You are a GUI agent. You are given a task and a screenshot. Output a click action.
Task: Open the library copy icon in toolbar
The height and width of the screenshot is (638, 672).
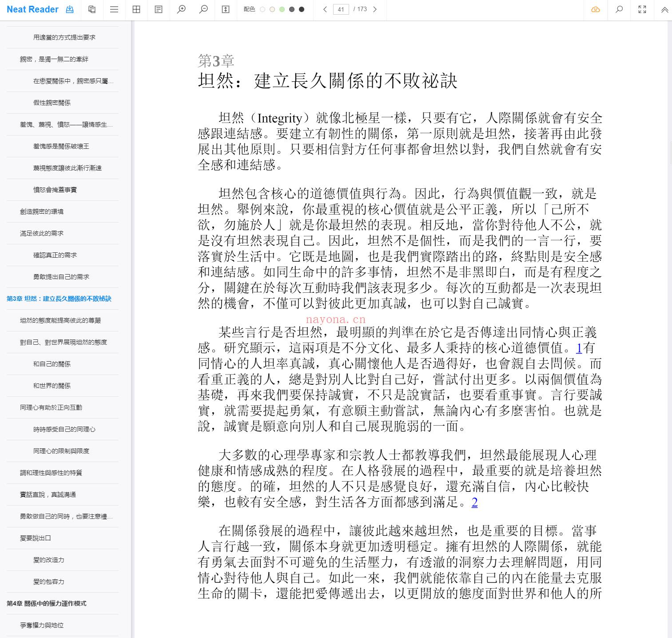pos(92,9)
